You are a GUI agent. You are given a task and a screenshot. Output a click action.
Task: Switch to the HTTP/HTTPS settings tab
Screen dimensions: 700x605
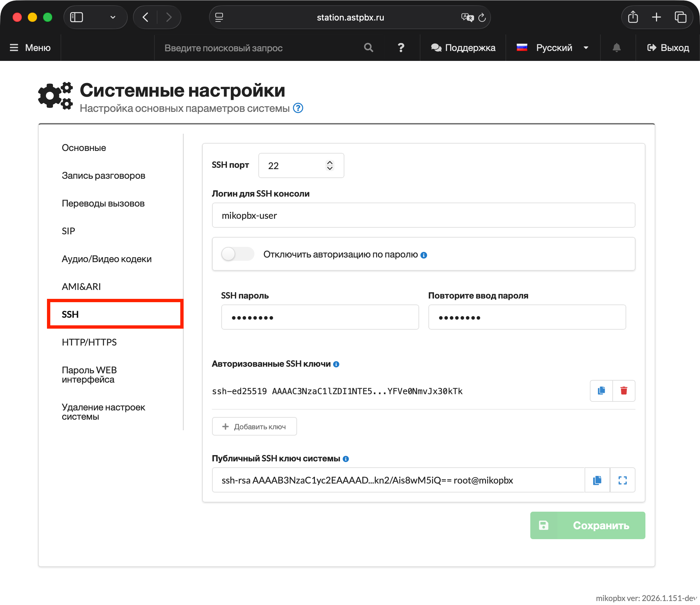pos(89,343)
